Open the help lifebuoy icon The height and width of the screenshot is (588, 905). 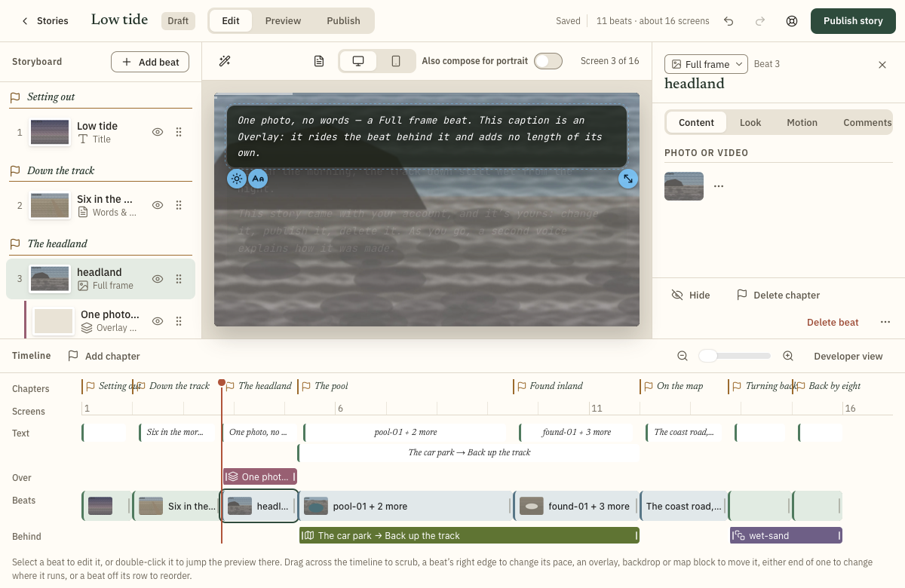pos(792,21)
